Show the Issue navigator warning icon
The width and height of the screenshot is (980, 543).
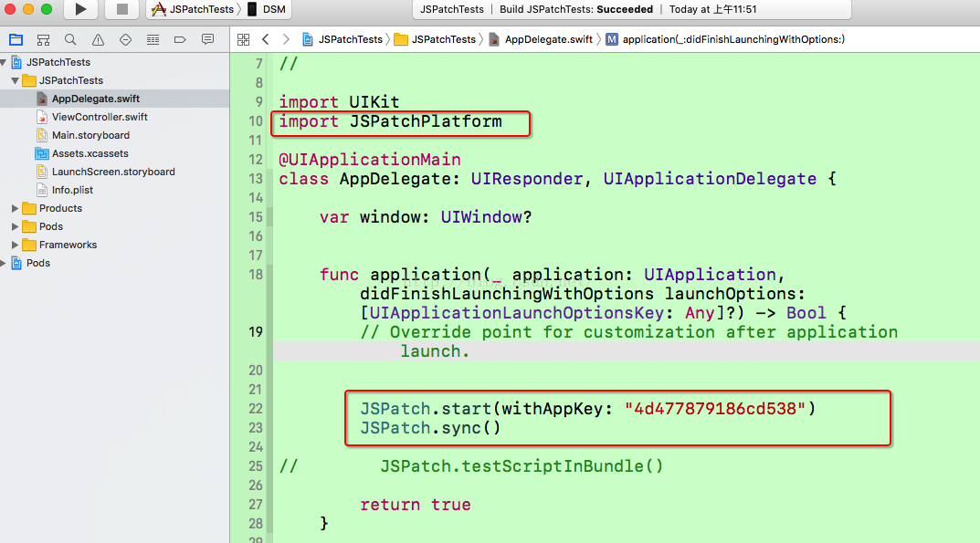coord(98,40)
